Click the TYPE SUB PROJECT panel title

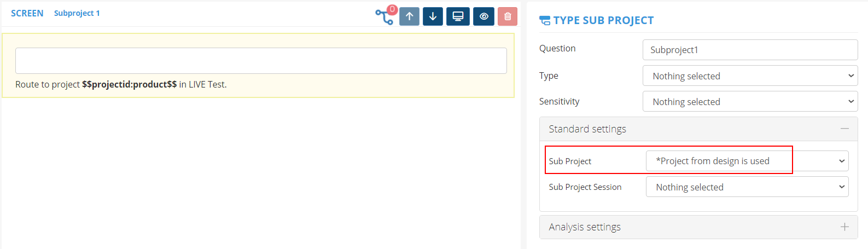[x=603, y=21]
